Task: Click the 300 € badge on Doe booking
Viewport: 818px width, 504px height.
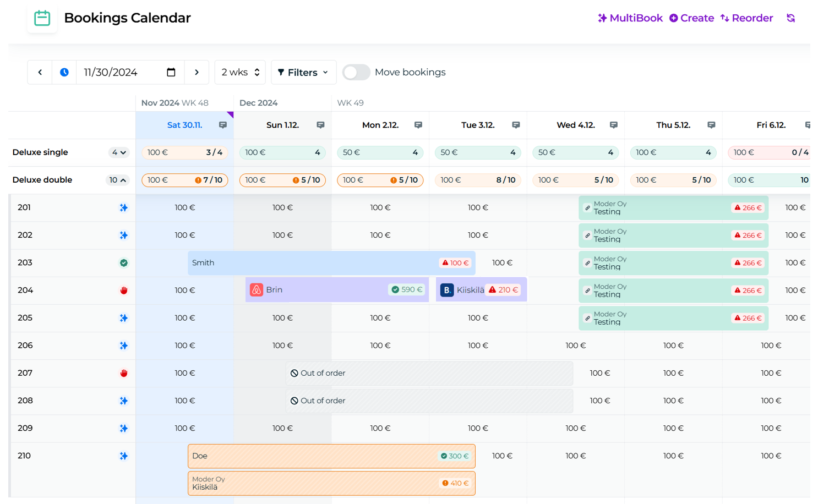Action: click(455, 456)
